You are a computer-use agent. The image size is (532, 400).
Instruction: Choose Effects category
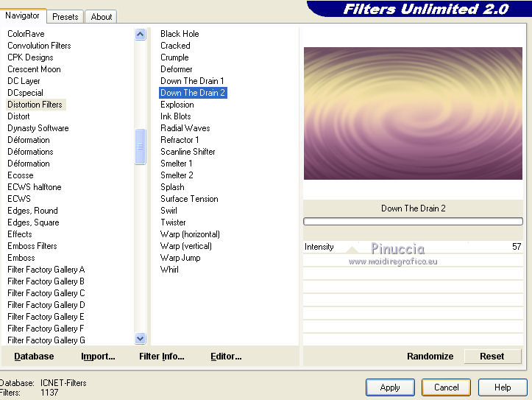[20, 234]
